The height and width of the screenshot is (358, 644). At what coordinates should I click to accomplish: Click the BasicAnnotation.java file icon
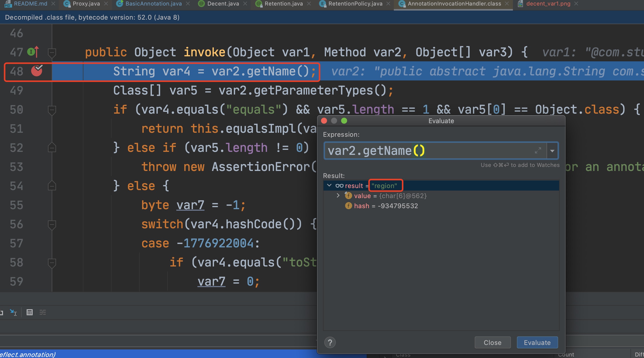120,4
